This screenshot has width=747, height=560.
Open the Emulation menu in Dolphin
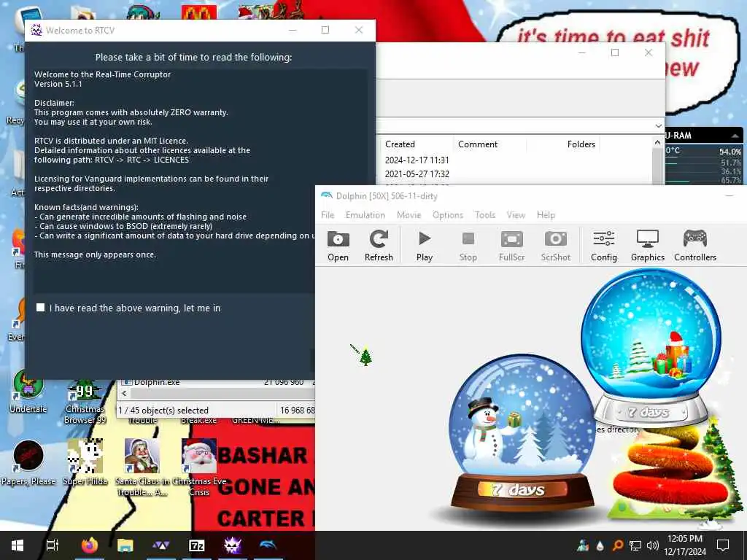(x=365, y=215)
